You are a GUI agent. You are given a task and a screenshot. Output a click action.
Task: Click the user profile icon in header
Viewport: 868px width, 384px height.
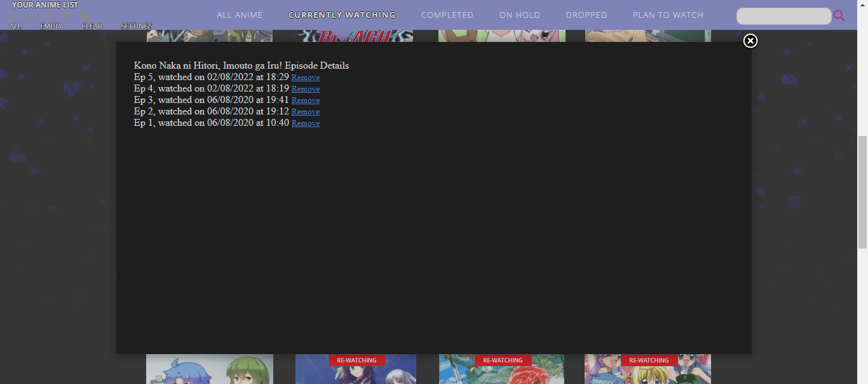point(10,15)
